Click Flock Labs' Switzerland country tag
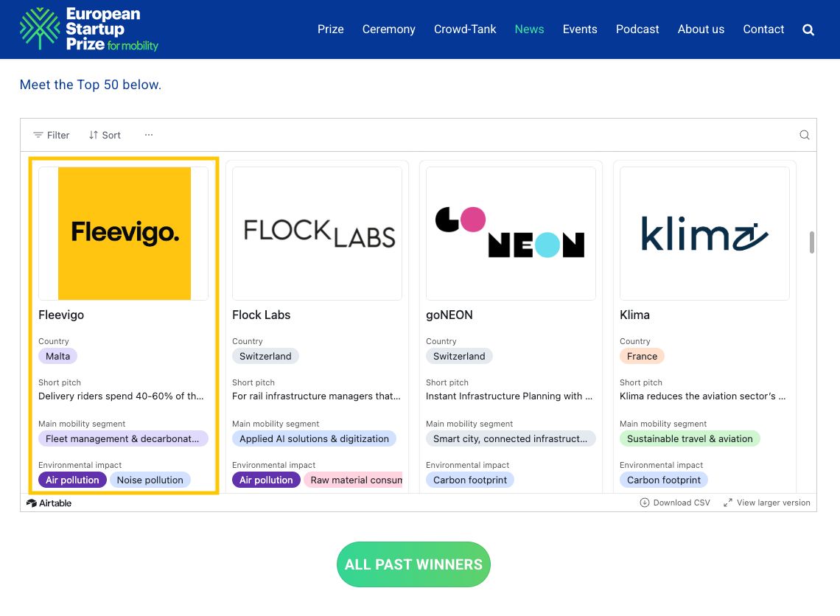Image resolution: width=840 pixels, height=616 pixels. click(x=265, y=356)
